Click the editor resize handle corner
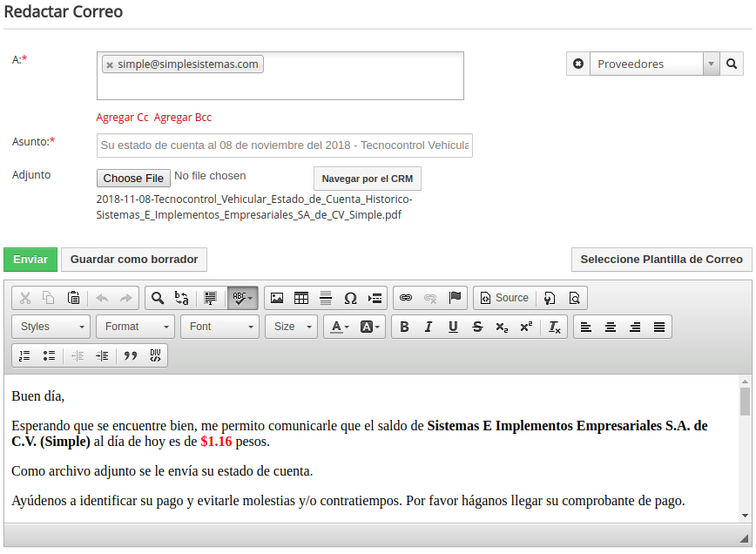The image size is (756, 554). point(745,539)
